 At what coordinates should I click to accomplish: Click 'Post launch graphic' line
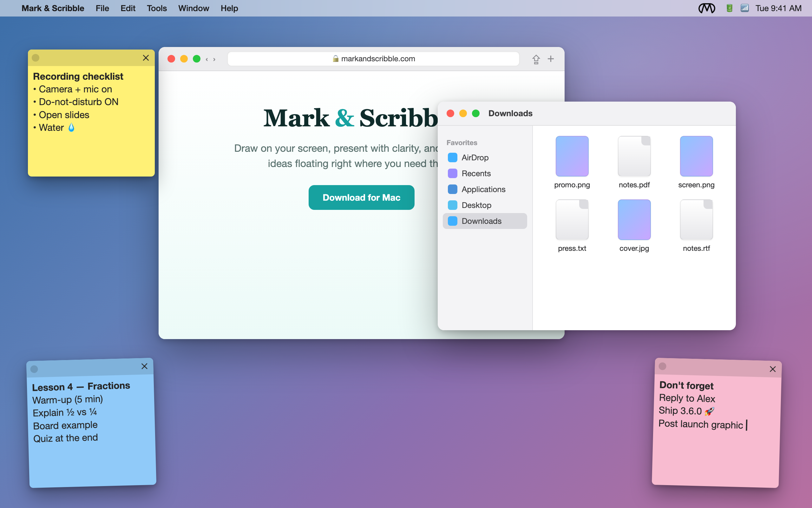point(701,424)
